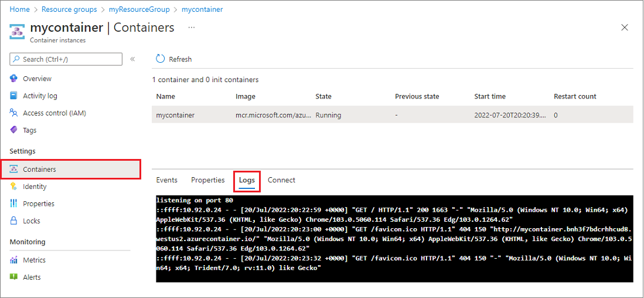Open Overview in sidebar
Viewport: 644px width, 298px height.
tap(38, 79)
